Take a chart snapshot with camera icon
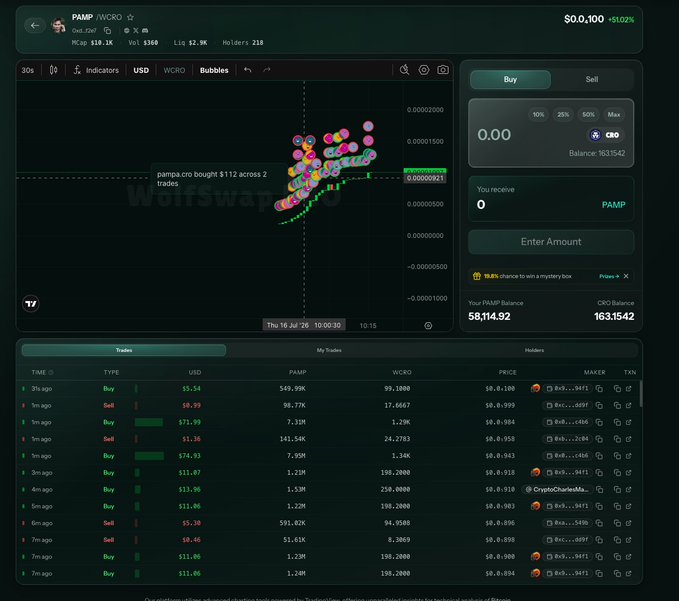 443,70
